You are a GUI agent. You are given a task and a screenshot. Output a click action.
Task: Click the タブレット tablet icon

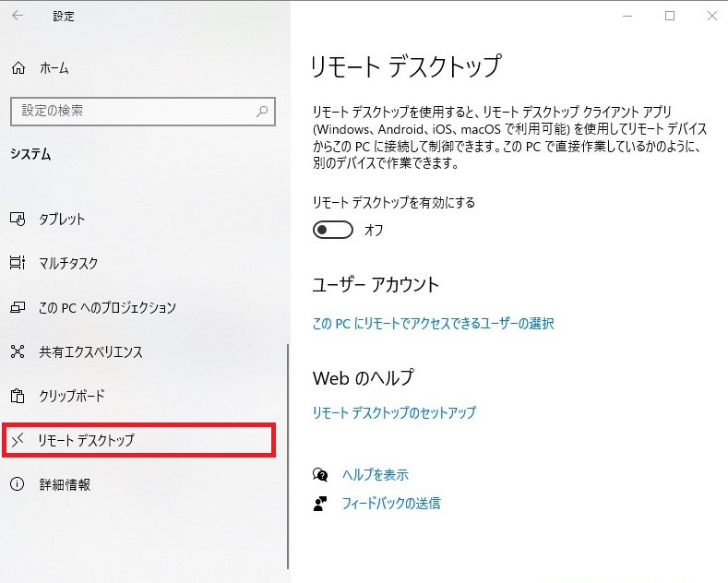coord(18,219)
